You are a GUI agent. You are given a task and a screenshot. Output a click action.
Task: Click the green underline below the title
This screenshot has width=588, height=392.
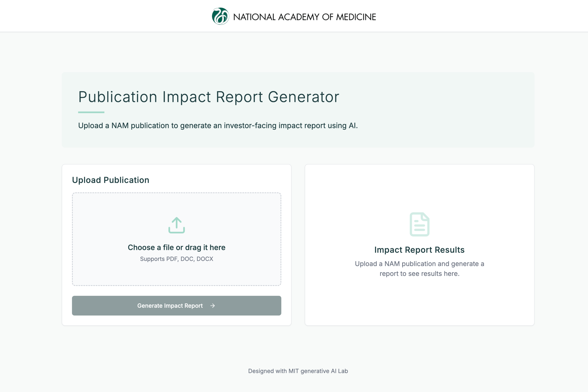point(91,112)
